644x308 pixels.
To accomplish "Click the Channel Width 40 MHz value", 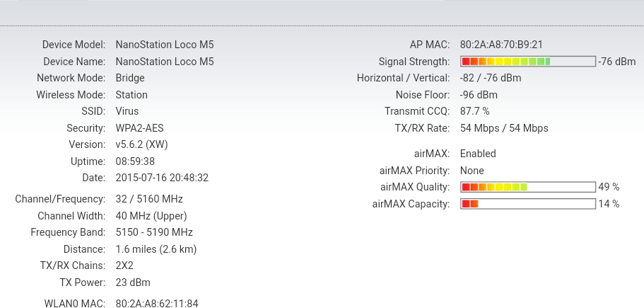I will coord(151,215).
